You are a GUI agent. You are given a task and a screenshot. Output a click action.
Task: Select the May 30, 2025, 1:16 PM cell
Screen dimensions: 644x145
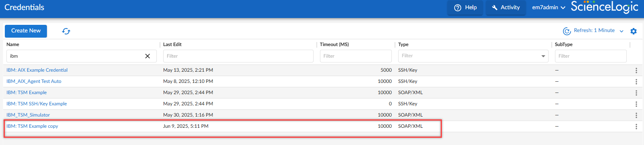click(188, 115)
